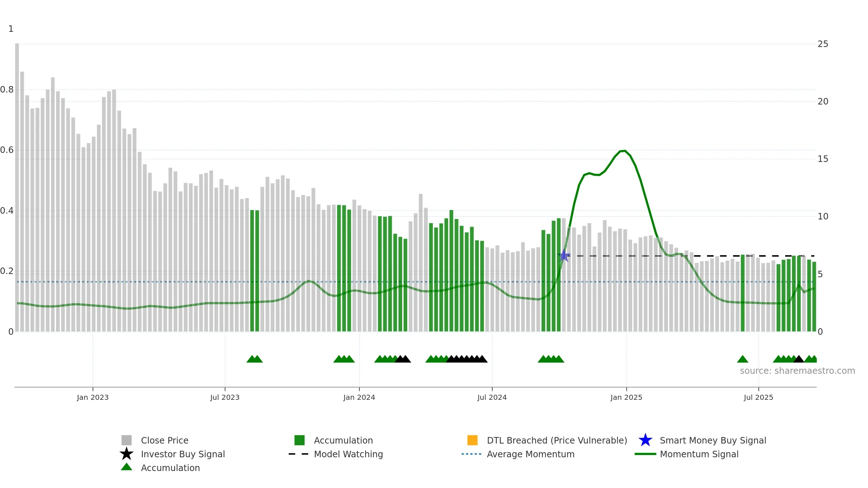Click the Jul 2024 axis label
868x488 pixels.
(x=492, y=397)
